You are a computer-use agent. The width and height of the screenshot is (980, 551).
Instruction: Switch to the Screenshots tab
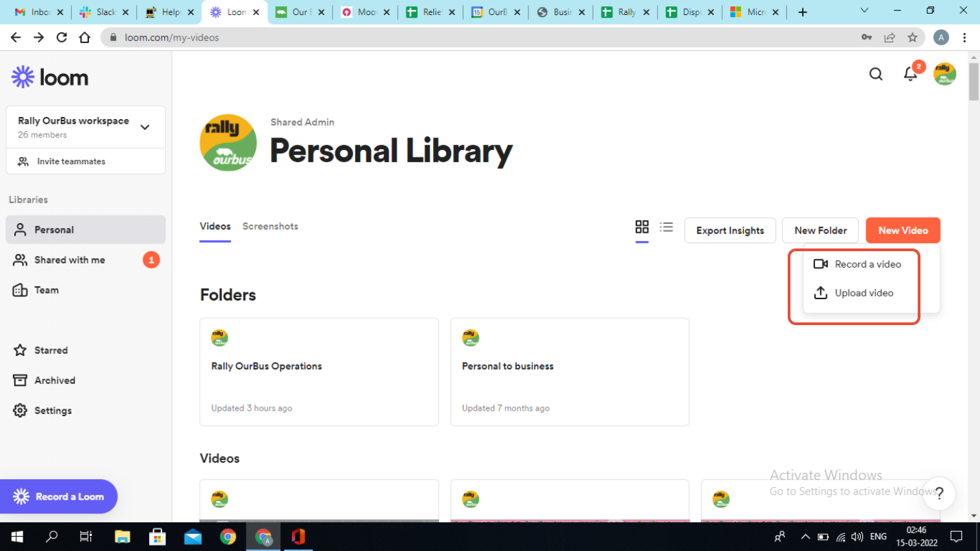click(270, 227)
